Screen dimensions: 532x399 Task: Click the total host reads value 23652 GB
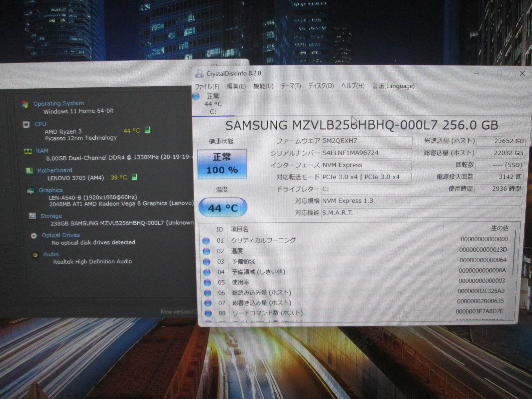(x=501, y=141)
